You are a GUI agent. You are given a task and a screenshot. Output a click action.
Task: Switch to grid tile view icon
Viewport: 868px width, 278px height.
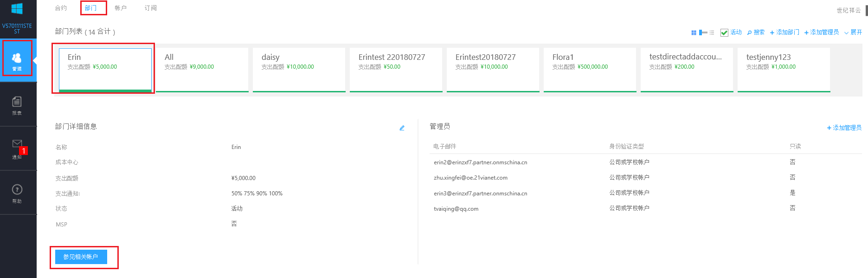point(694,32)
